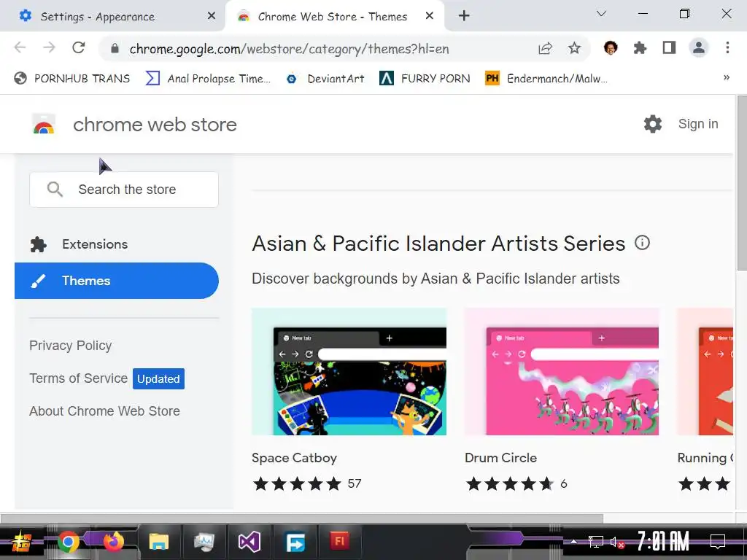Image resolution: width=747 pixels, height=560 pixels.
Task: Open the Start menu from the taskbar
Action: pos(21,542)
